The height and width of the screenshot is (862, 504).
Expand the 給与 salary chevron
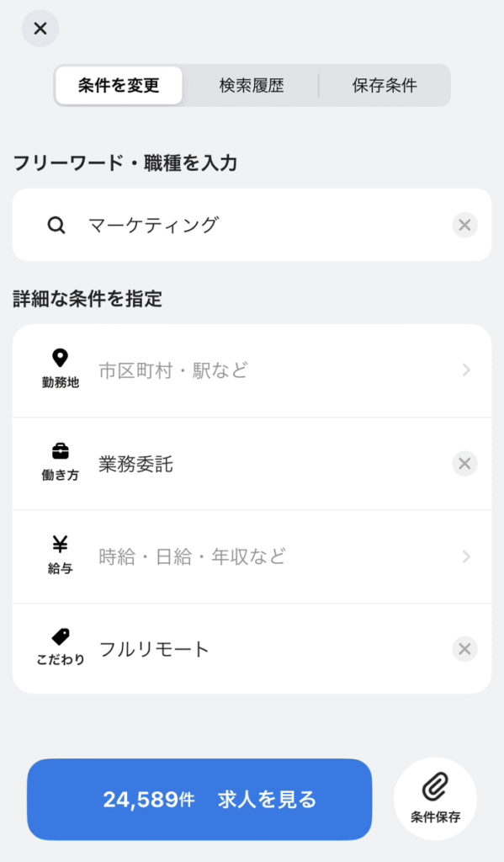[466, 556]
